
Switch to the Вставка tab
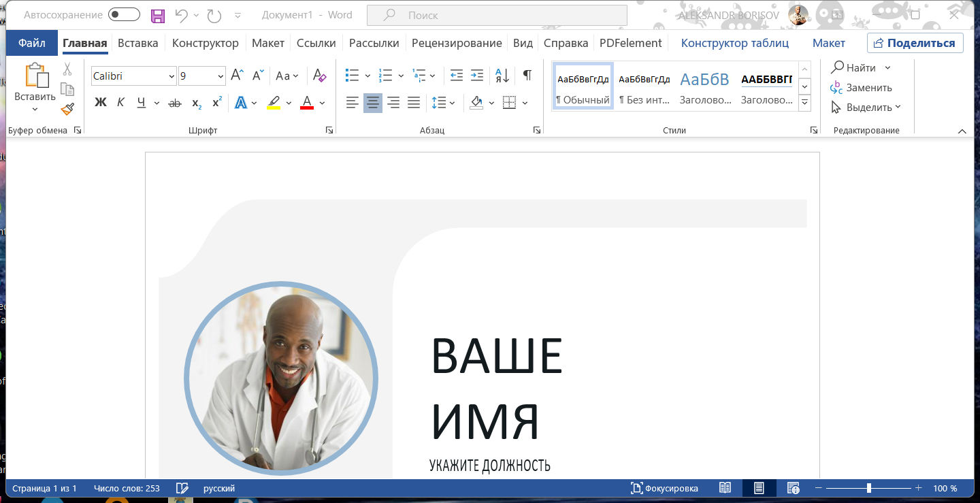[x=137, y=43]
